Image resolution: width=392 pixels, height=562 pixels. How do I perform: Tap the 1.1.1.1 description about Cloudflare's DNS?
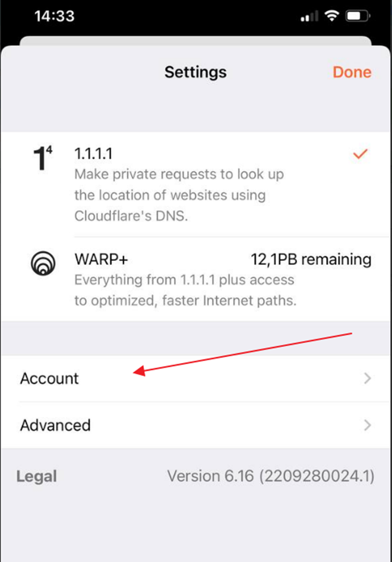click(x=179, y=195)
